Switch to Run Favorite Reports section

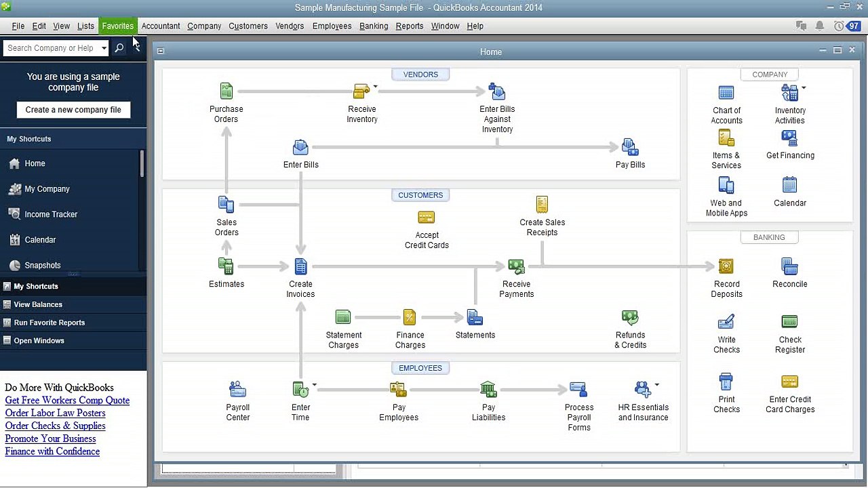click(x=73, y=323)
